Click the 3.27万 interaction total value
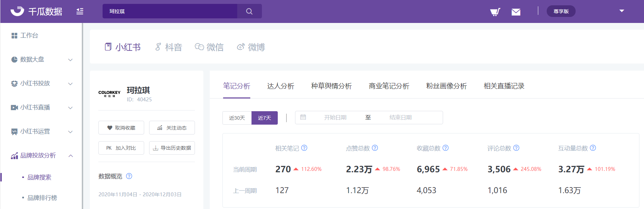 571,169
